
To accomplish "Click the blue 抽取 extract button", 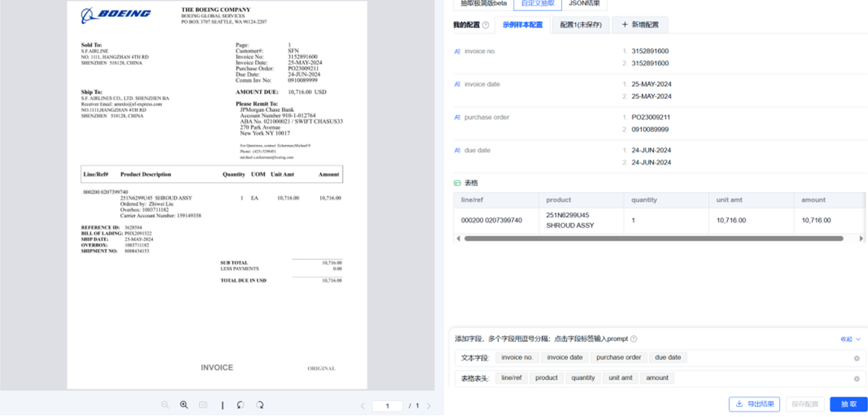I will click(x=848, y=404).
